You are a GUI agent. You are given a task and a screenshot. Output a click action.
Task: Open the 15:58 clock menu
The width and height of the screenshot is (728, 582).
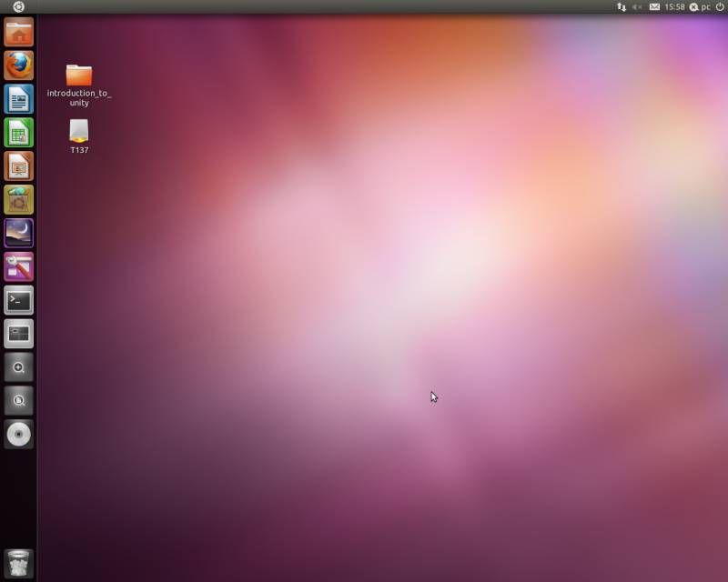click(674, 7)
